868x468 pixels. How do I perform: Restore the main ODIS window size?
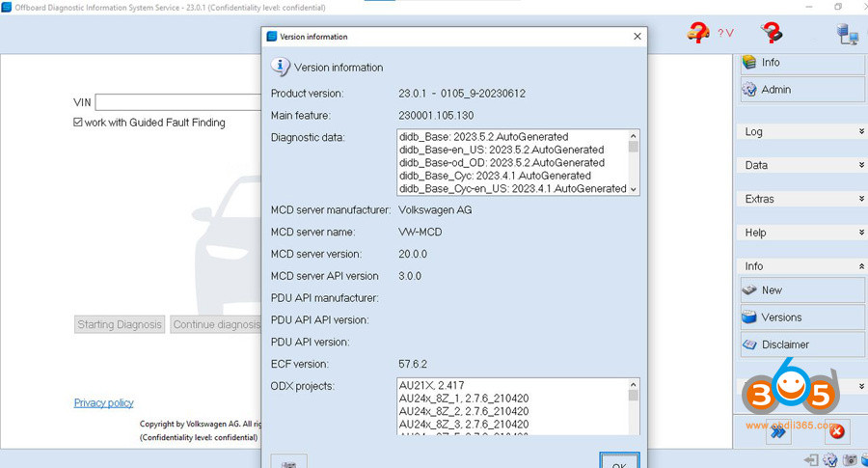[x=838, y=7]
